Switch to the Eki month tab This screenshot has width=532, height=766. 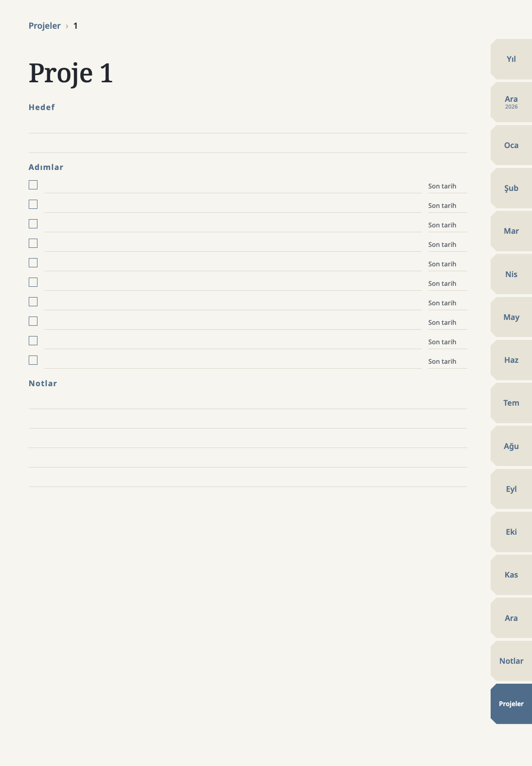(x=511, y=532)
